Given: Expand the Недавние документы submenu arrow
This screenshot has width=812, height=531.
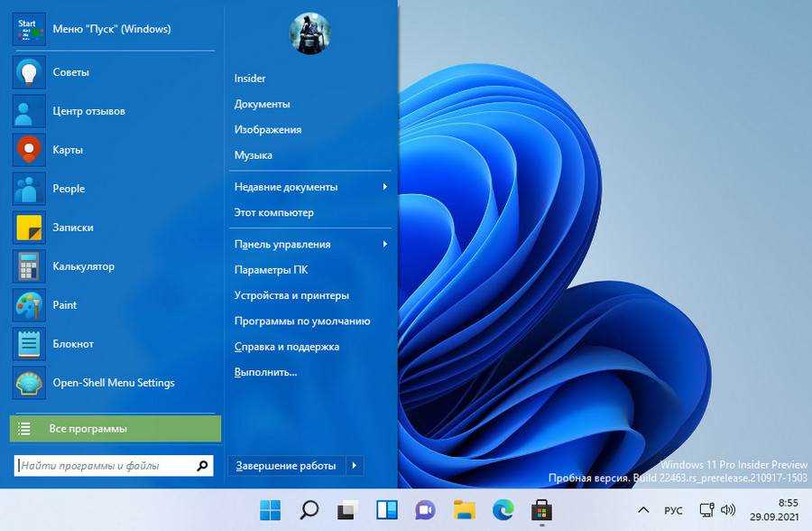Looking at the screenshot, I should 384,187.
